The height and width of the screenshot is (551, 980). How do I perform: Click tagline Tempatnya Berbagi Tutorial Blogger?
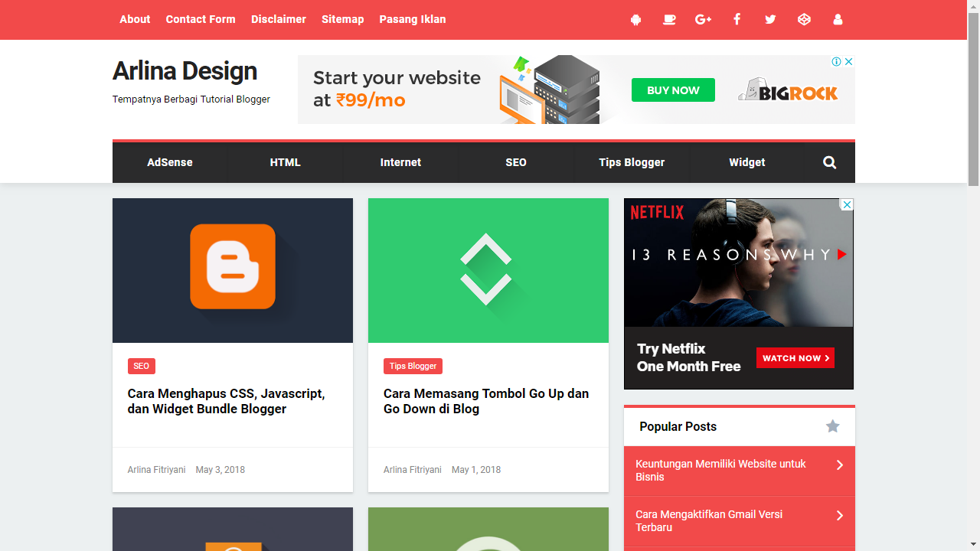tap(191, 99)
